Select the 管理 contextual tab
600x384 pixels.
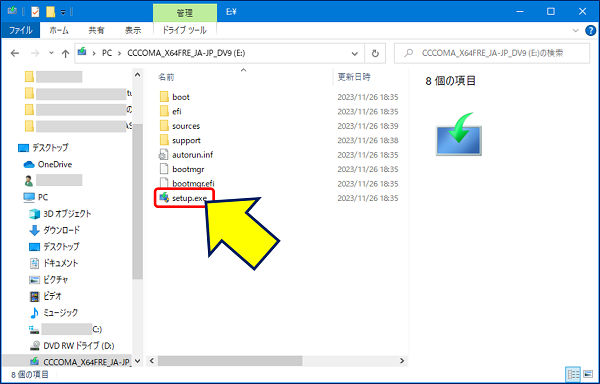tap(184, 13)
